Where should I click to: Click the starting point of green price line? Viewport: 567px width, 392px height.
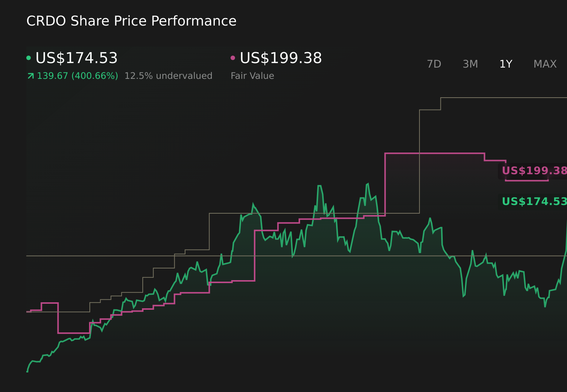[27, 371]
